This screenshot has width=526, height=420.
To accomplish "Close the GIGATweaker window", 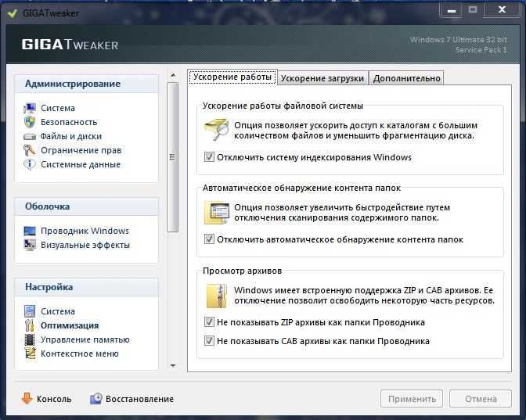I will [502, 10].
